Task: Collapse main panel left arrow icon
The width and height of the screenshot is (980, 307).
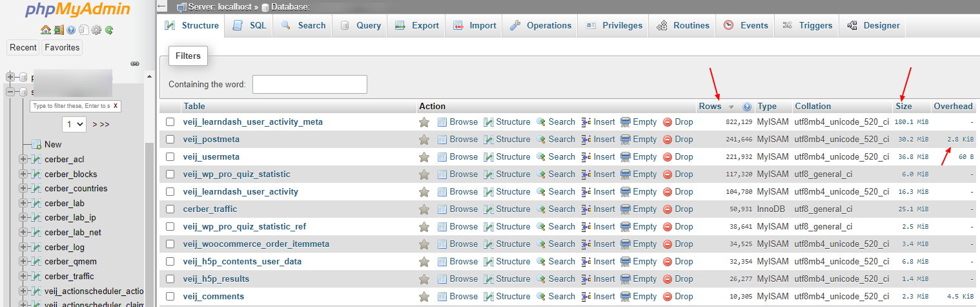Action: point(162,6)
